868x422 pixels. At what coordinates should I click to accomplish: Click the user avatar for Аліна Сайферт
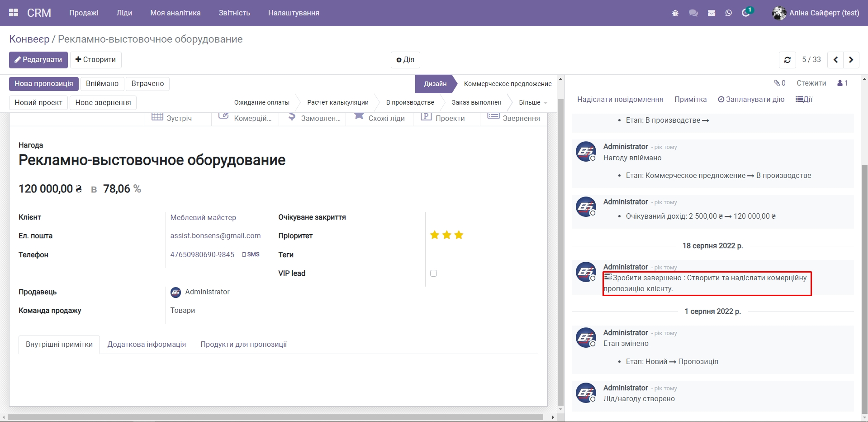779,13
